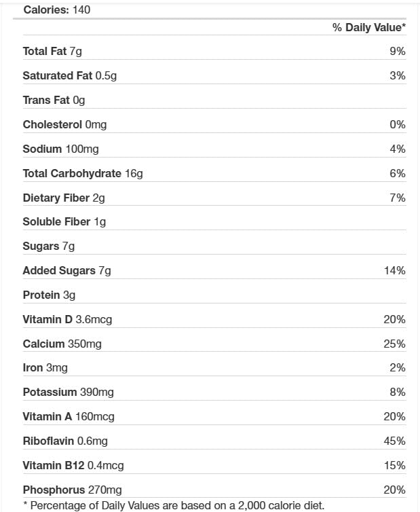Select the Phosphorus 270mg label
420x512 pixels.
(72, 490)
